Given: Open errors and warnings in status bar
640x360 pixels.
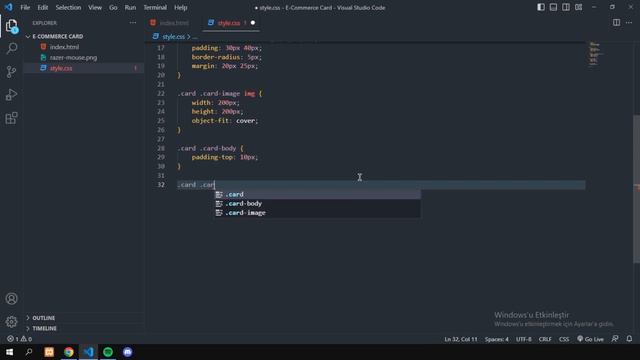Looking at the screenshot, I should pyautogui.click(x=19, y=339).
